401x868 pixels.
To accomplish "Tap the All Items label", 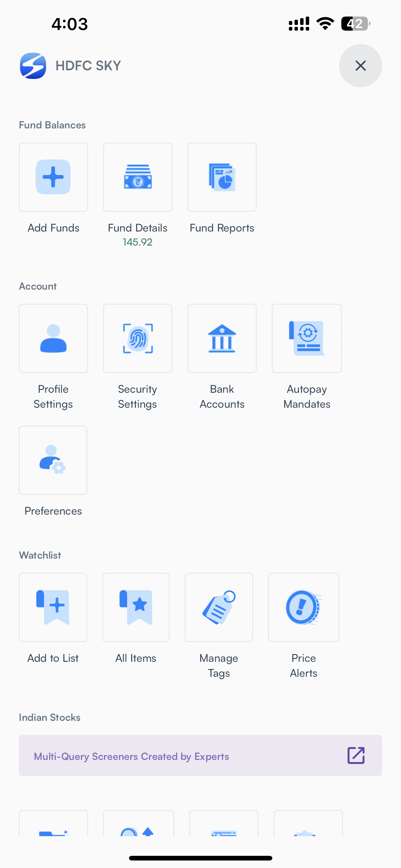I will pos(136,658).
